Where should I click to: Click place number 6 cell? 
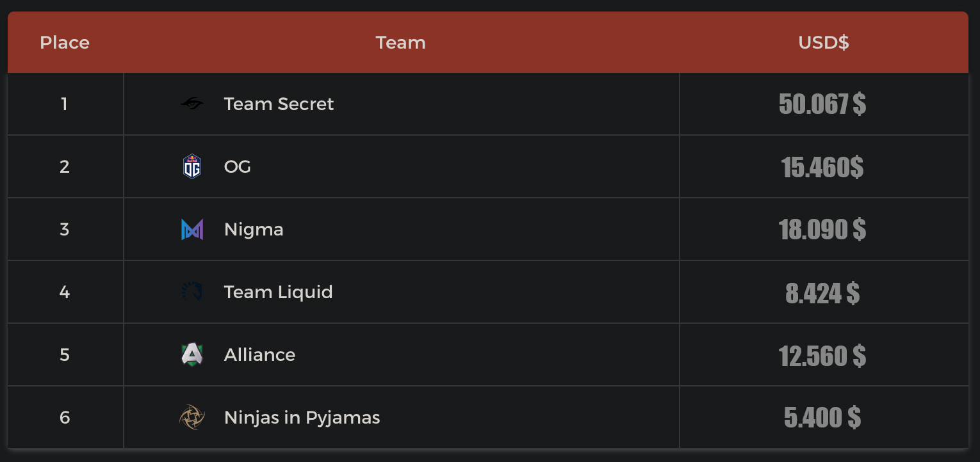(65, 417)
